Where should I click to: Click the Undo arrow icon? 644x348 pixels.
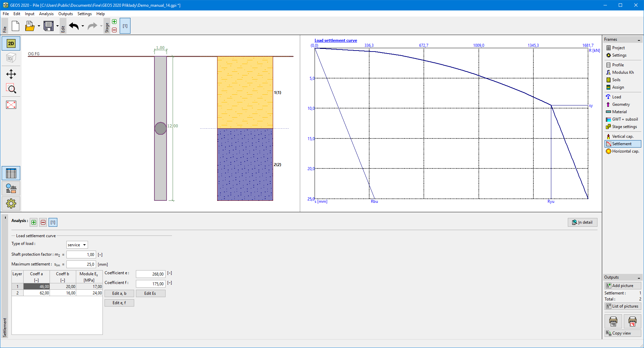click(x=74, y=26)
